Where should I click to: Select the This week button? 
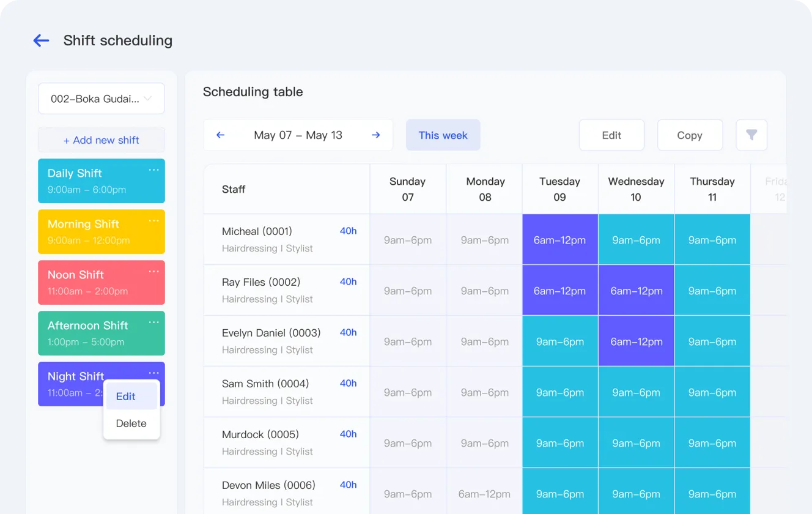pyautogui.click(x=443, y=135)
